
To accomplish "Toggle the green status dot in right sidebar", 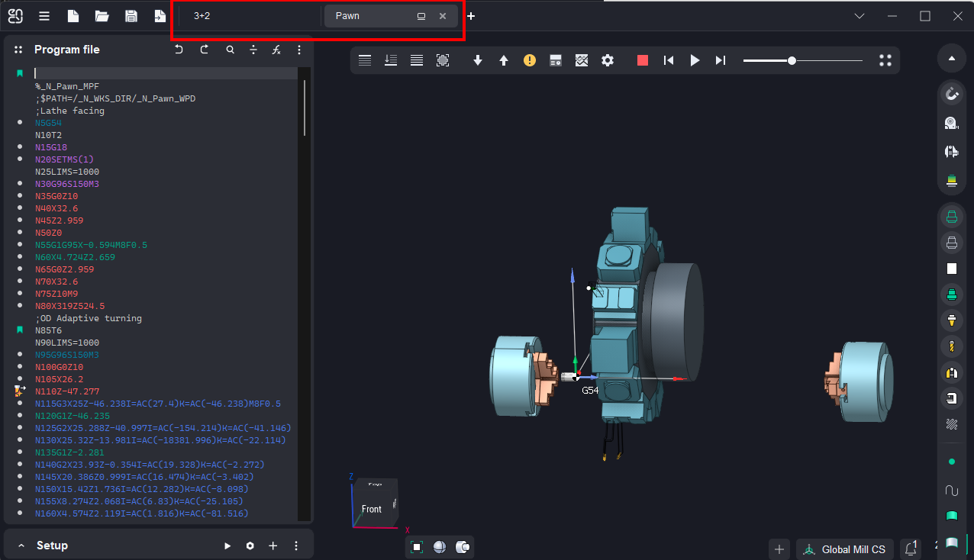I will [951, 462].
